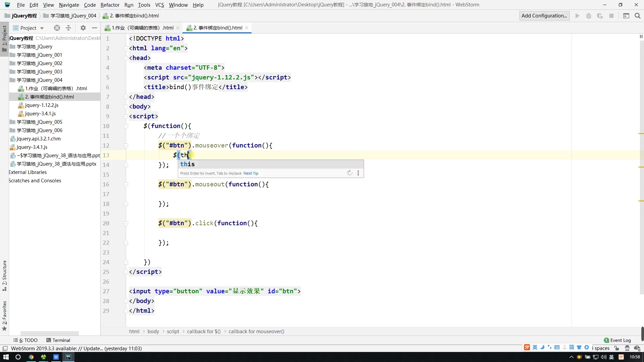Image resolution: width=644 pixels, height=362 pixels.
Task: Close the 1.作业（可编辑的表格）.html tab
Action: 178,28
